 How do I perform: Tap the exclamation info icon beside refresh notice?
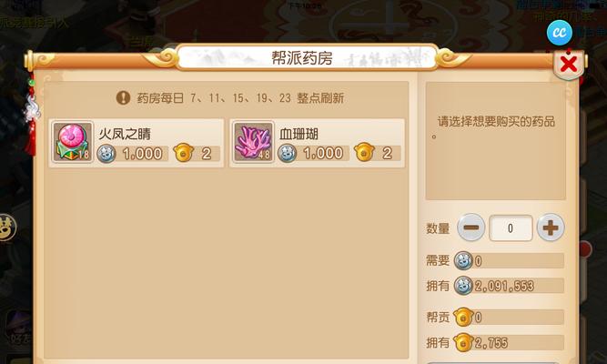(123, 97)
